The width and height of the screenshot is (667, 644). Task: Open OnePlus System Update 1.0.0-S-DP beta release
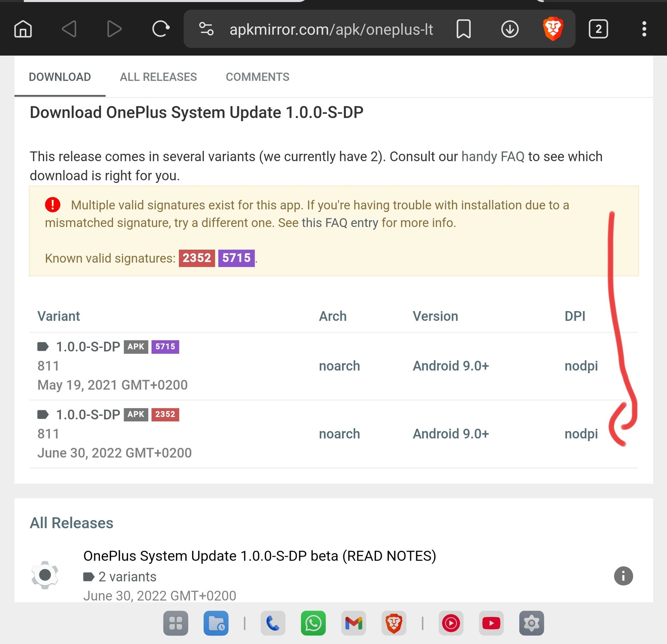pos(259,556)
